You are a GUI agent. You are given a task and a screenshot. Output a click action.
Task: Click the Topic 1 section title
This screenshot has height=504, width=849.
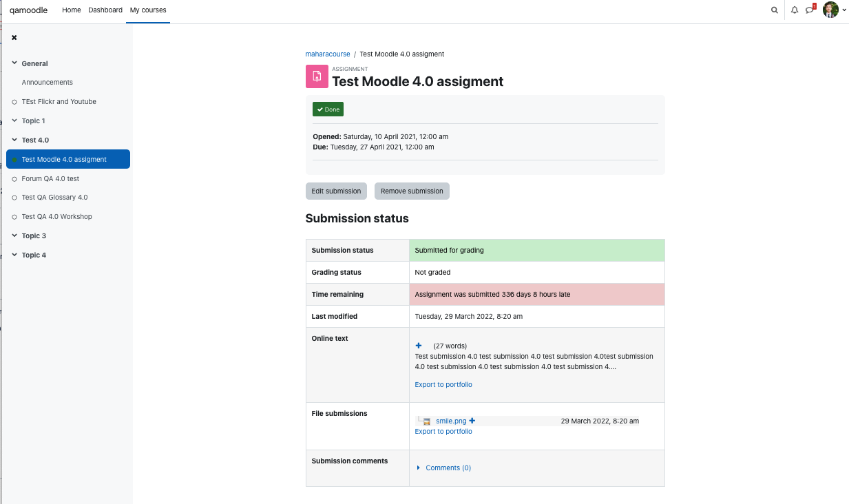point(33,120)
